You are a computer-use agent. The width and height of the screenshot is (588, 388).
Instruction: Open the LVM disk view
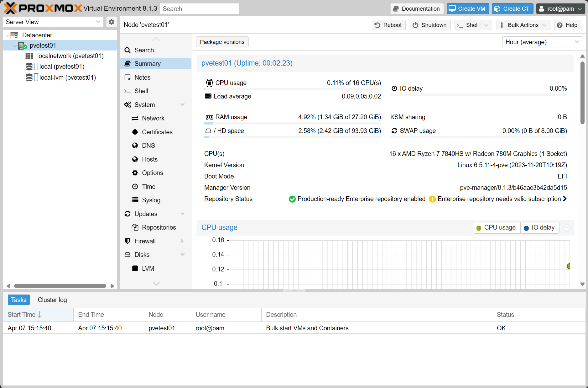tap(148, 268)
